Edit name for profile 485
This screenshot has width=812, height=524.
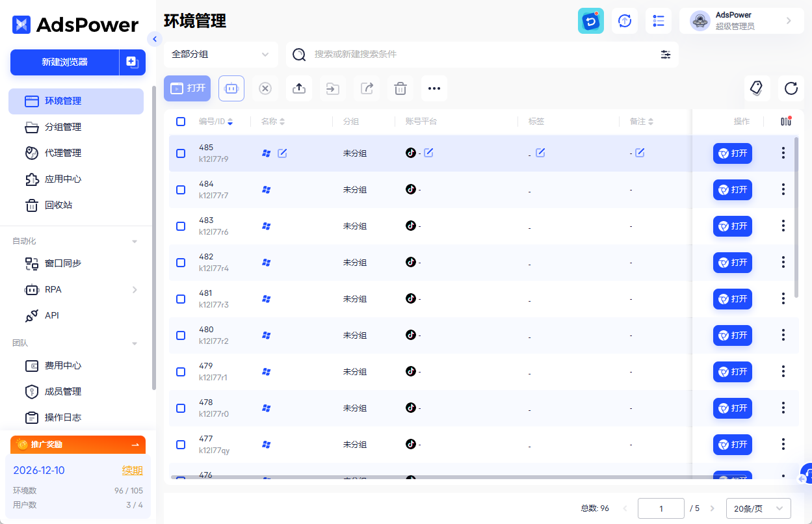pyautogui.click(x=282, y=153)
